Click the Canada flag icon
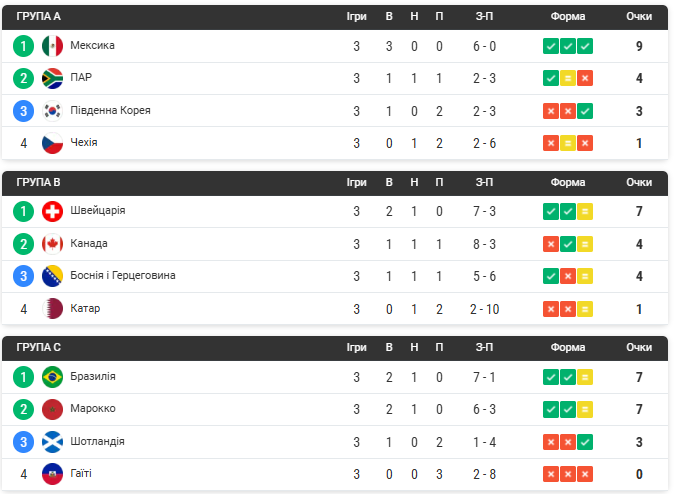The width and height of the screenshot is (679, 494). [52, 244]
